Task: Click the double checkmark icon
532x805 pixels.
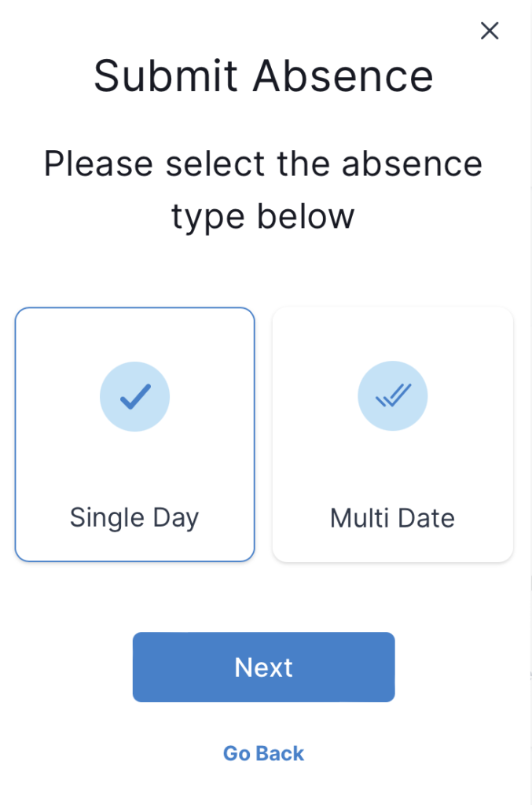Action: click(x=392, y=396)
